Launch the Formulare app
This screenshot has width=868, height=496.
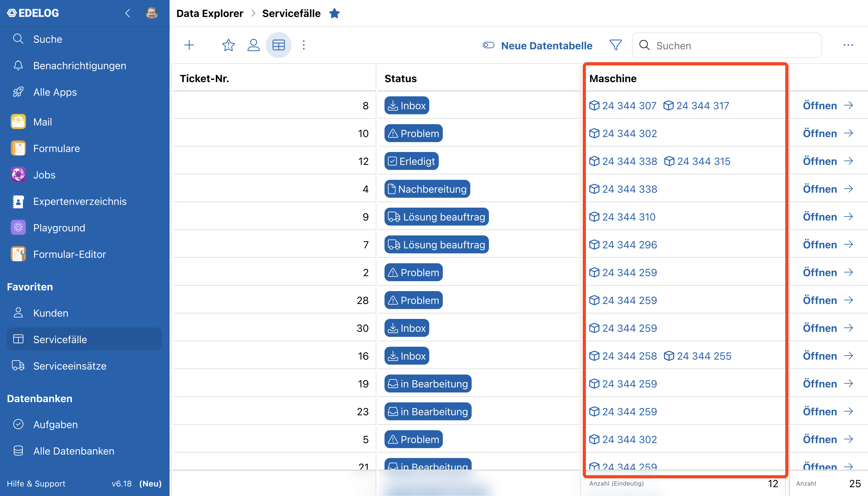tap(84, 148)
